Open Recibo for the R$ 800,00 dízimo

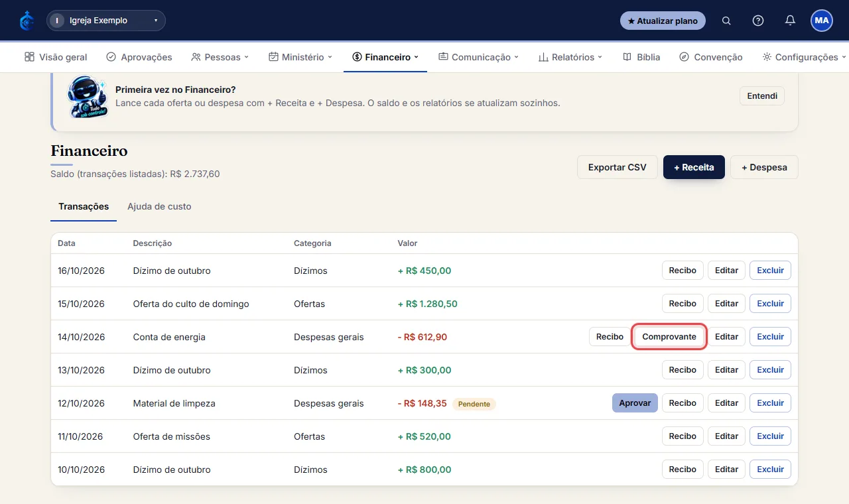683,470
